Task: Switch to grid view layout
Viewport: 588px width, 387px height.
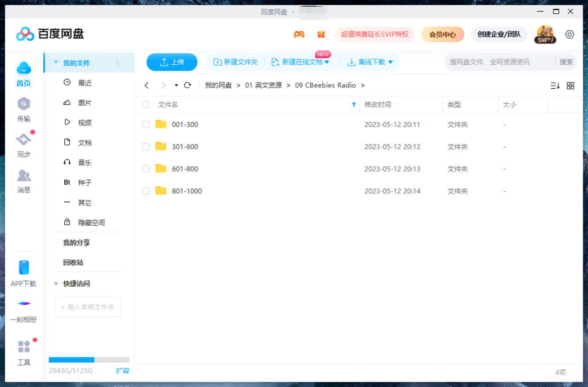Action: point(571,85)
